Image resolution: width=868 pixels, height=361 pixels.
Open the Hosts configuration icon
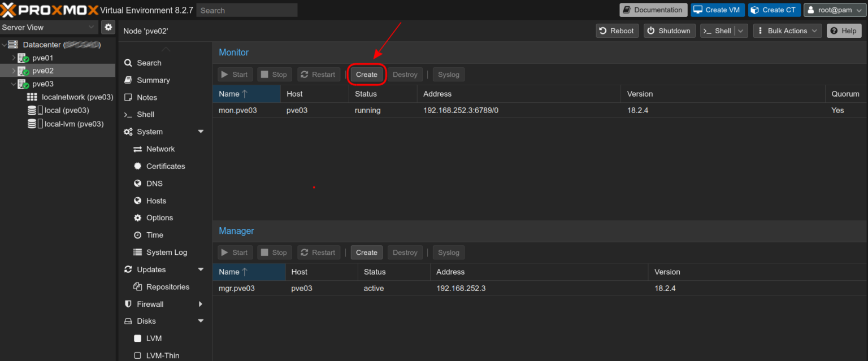(x=137, y=201)
